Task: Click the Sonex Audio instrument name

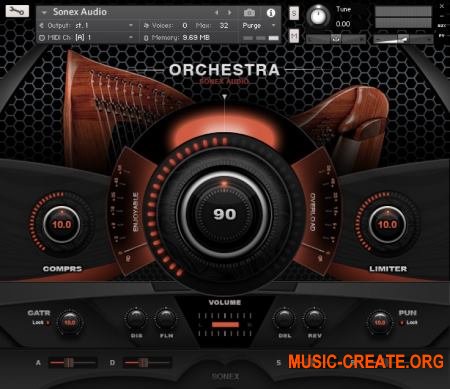Action: coord(80,12)
